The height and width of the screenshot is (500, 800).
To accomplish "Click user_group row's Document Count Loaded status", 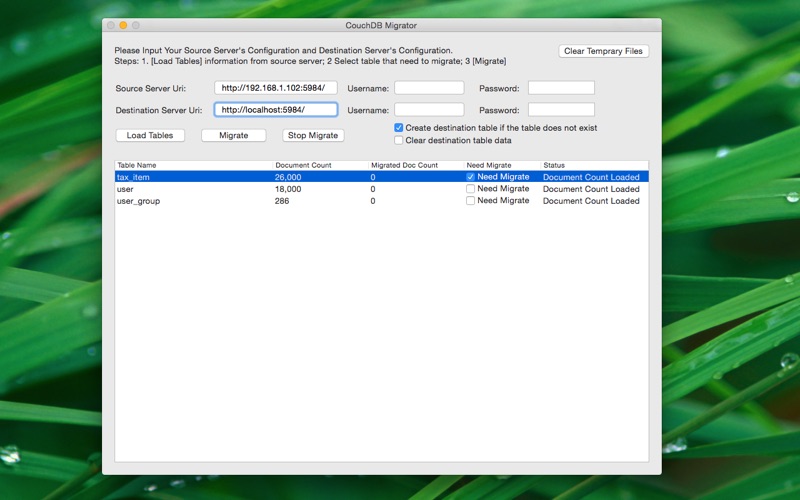I will pyautogui.click(x=591, y=201).
